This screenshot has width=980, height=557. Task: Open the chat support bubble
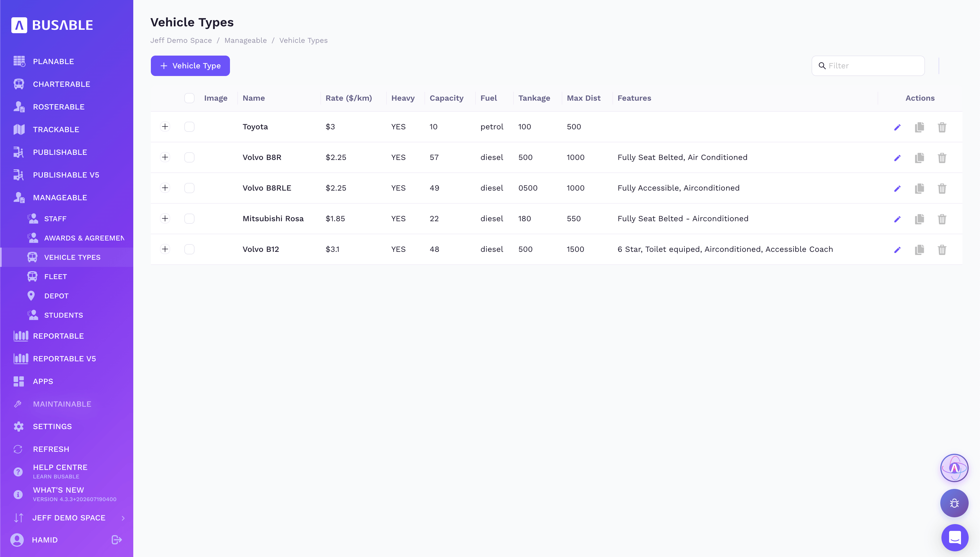(x=955, y=537)
